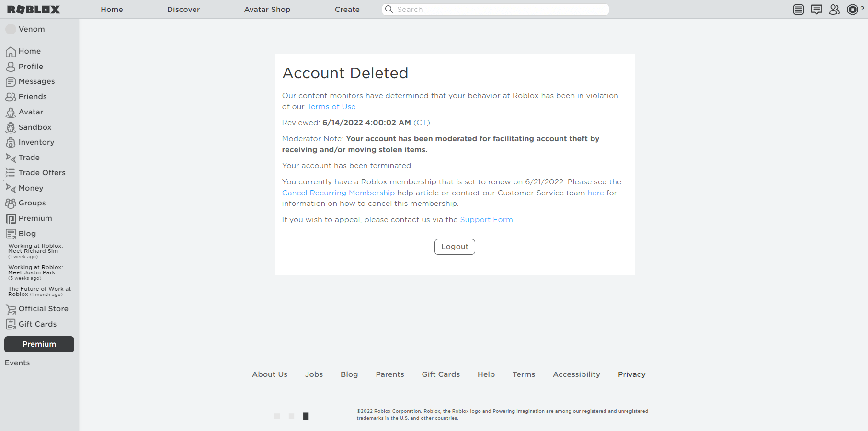The width and height of the screenshot is (868, 431).
Task: Click the dark Premium button in the sidebar
Action: 39,344
